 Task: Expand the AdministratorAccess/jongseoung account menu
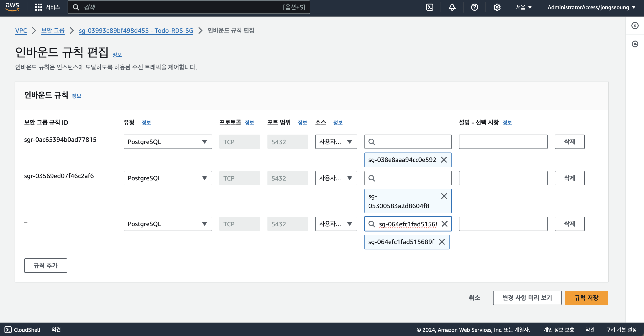pos(591,7)
